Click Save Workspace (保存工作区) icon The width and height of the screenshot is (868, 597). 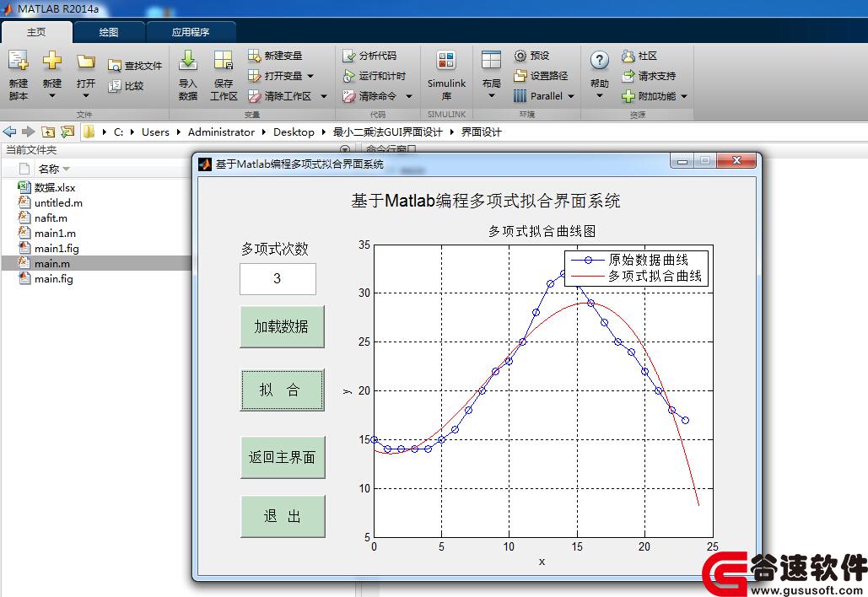[224, 61]
